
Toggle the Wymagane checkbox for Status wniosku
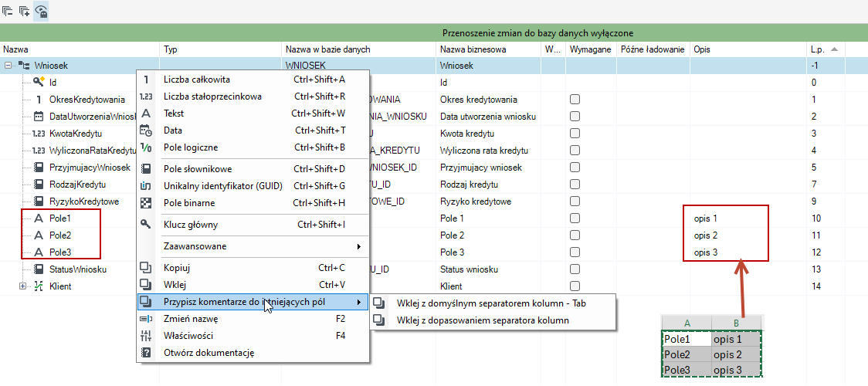[x=575, y=269]
